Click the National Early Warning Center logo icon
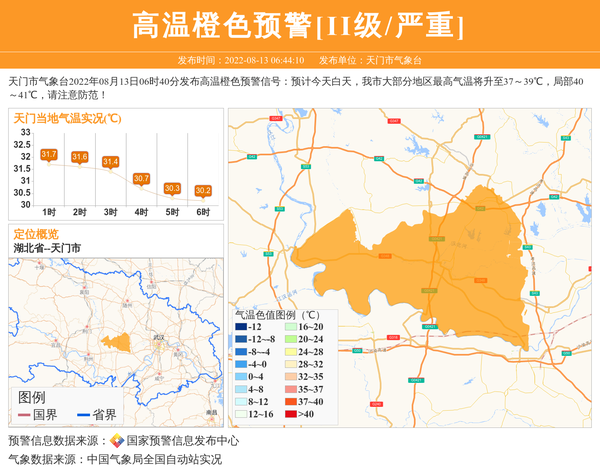The image size is (600, 471). click(117, 441)
